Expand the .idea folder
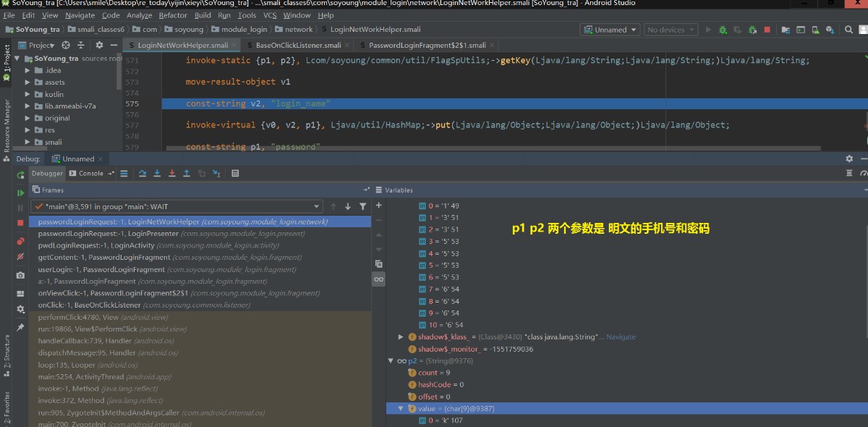The image size is (868, 427). (28, 70)
